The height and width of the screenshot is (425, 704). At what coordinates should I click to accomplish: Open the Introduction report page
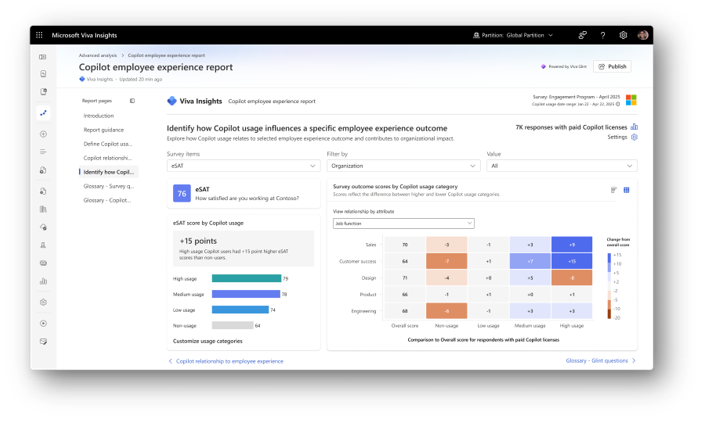pos(99,116)
